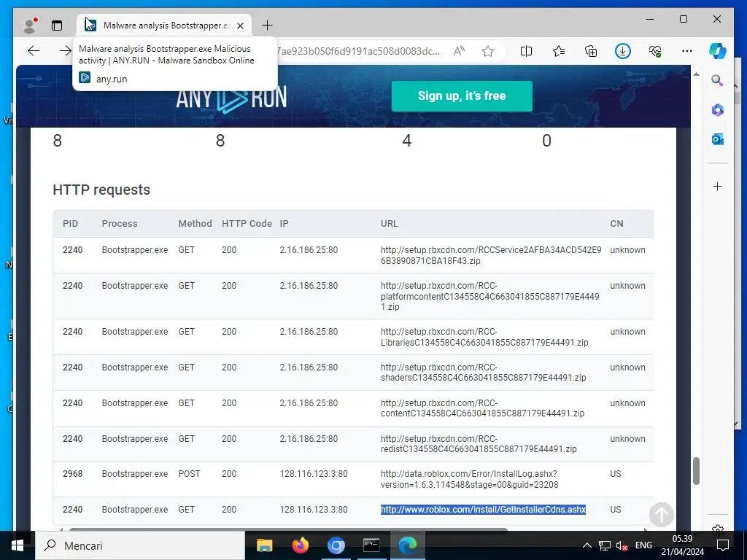
Task: Open Chrome from the taskbar
Action: click(x=336, y=545)
